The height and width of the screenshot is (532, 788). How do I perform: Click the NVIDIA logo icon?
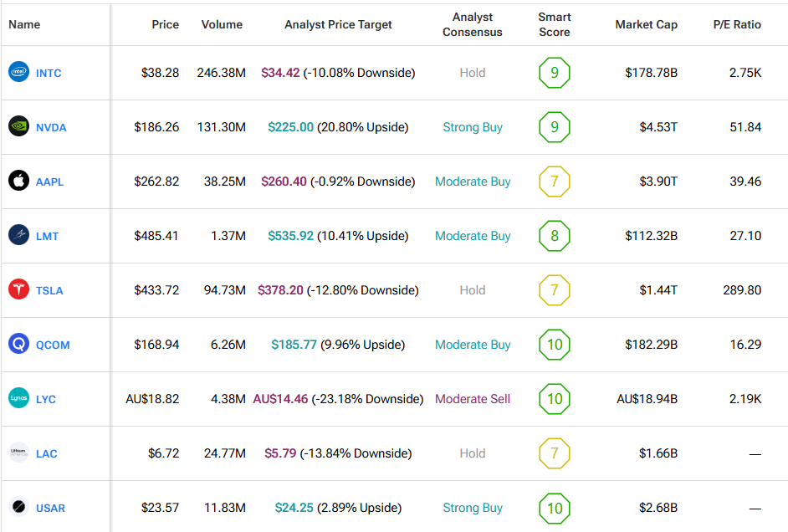click(x=18, y=127)
